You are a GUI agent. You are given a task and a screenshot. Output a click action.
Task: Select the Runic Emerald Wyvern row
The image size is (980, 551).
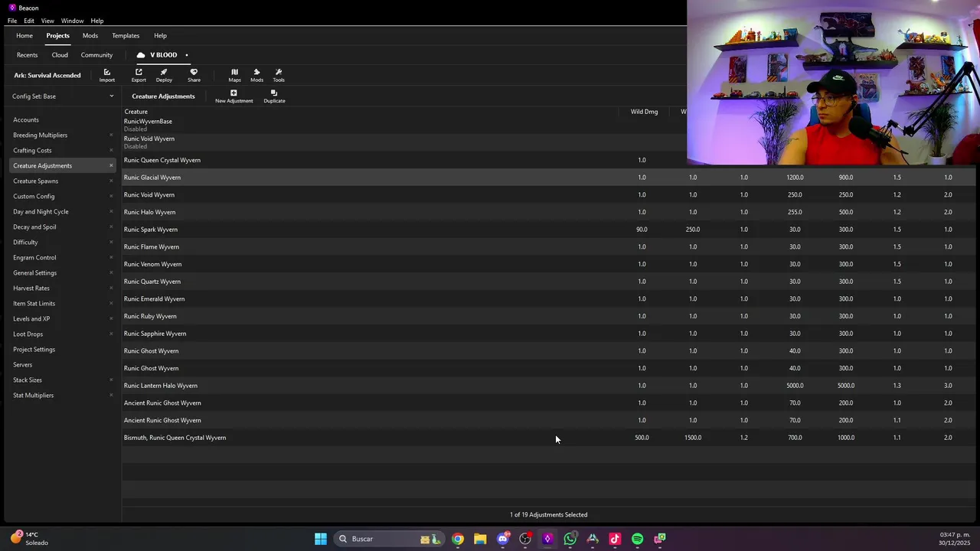pyautogui.click(x=548, y=298)
